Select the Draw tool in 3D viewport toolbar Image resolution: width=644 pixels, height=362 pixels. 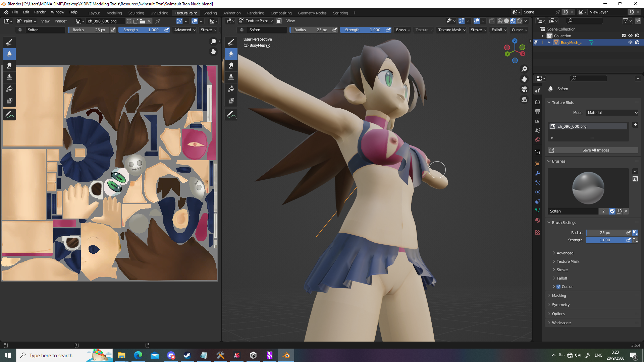click(x=231, y=42)
